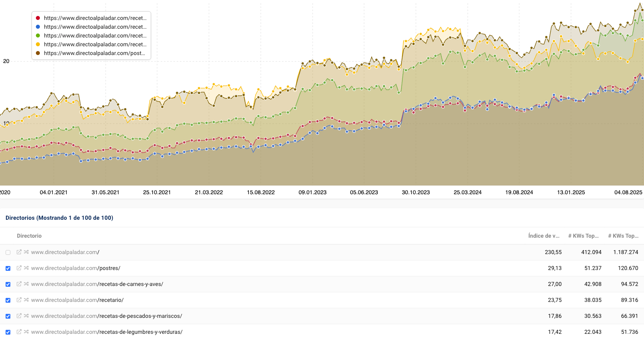Open external link icon for the /recetario/ row
The height and width of the screenshot is (339, 644).
click(19, 300)
